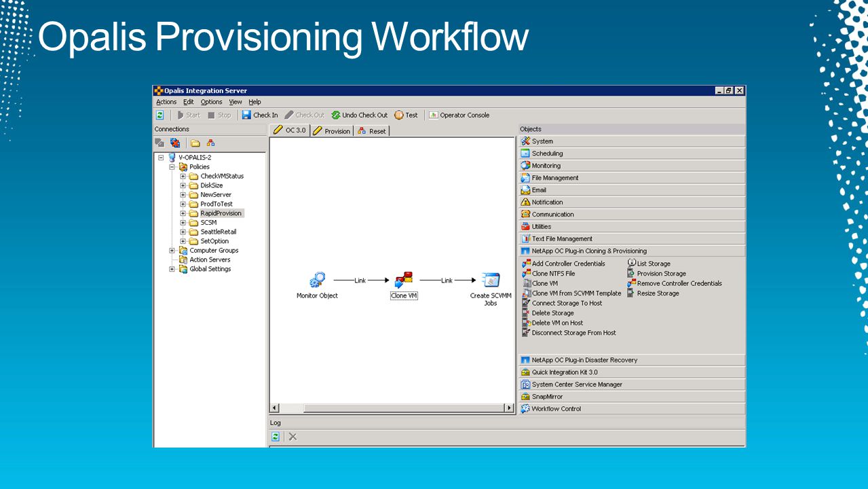Screen dimensions: 868x489
Task: Open the SnapMirror objects category
Action: 632,397
